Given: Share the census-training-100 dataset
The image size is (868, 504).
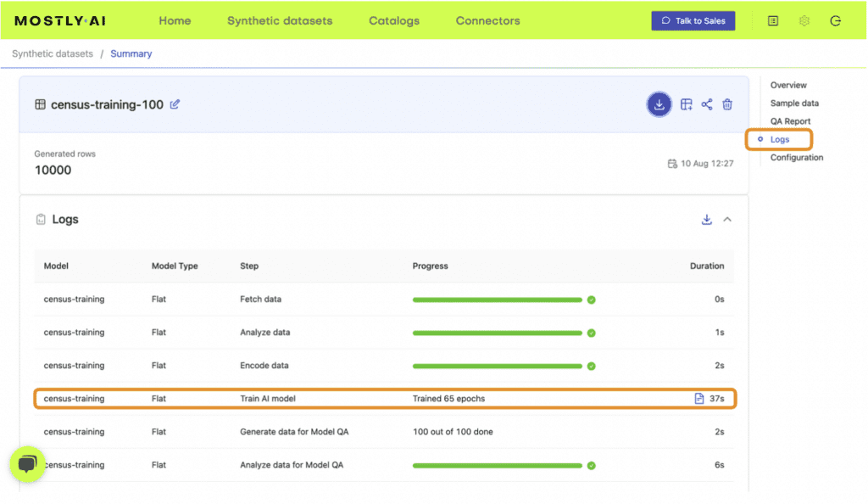Looking at the screenshot, I should pos(707,104).
